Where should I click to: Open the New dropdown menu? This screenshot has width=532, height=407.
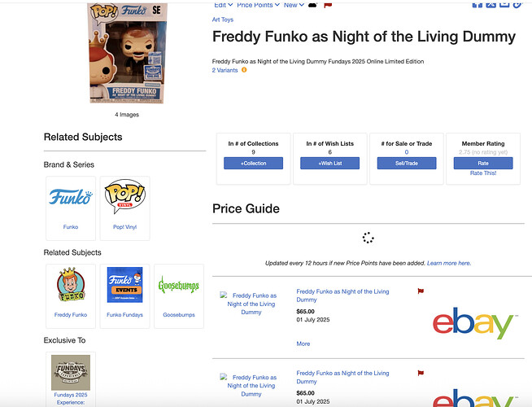coord(294,5)
